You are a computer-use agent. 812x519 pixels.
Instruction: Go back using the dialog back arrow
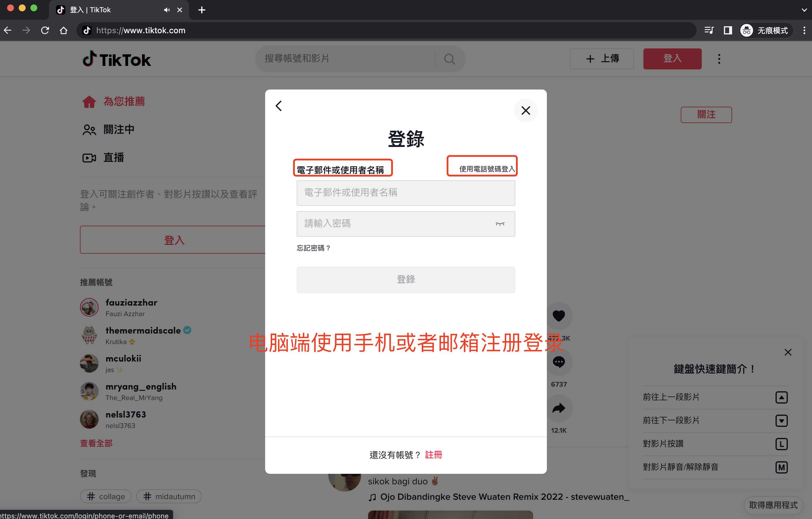coord(278,106)
